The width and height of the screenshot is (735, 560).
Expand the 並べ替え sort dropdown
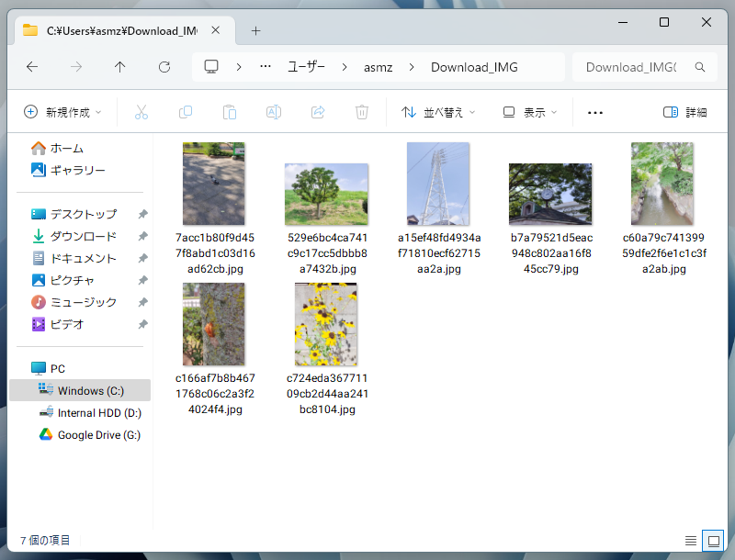438,112
